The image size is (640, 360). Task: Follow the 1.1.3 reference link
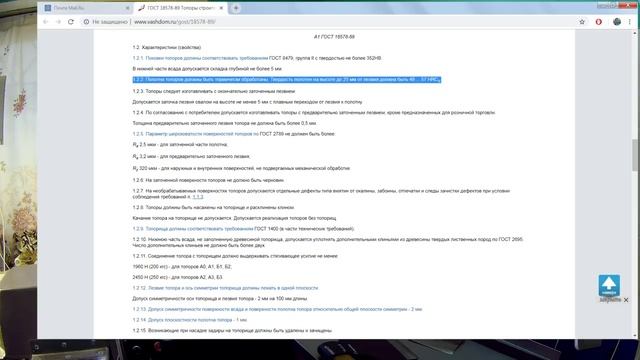(198, 197)
